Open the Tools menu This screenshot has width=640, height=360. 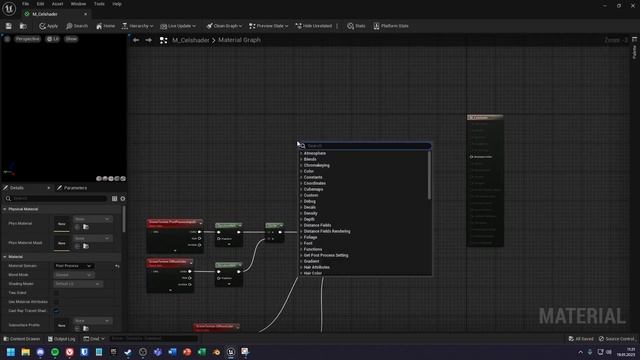99,4
